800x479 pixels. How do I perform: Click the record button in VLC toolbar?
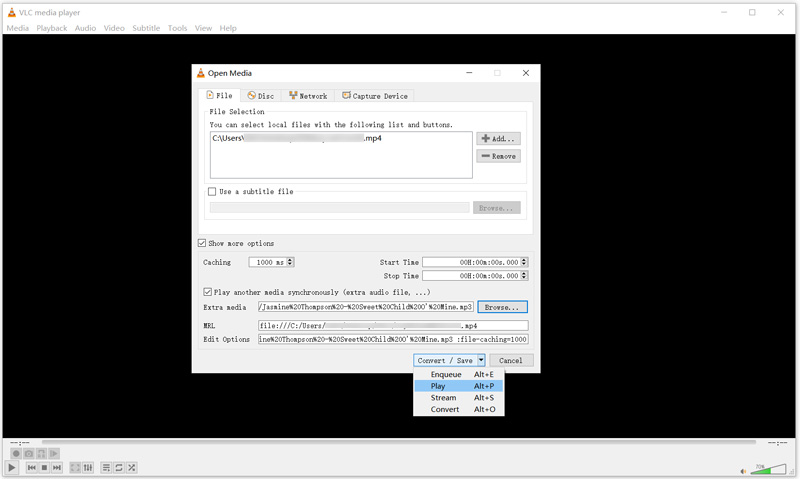point(16,453)
